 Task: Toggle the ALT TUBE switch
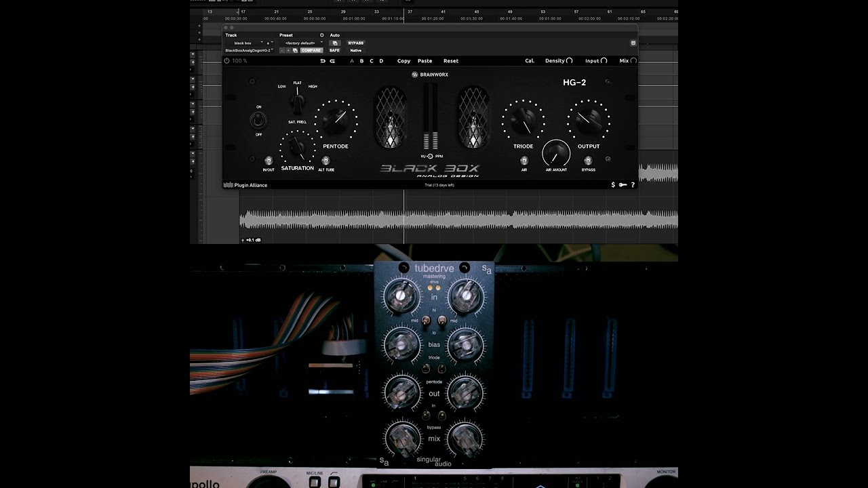[325, 161]
